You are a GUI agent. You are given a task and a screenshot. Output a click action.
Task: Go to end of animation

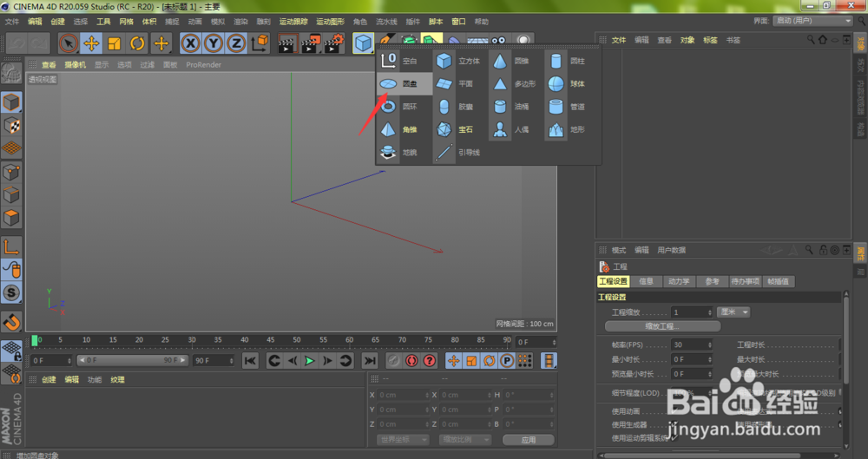(369, 361)
